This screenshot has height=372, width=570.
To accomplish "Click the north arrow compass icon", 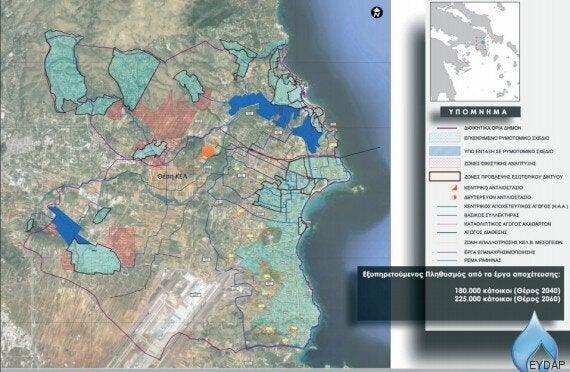I will tap(377, 13).
